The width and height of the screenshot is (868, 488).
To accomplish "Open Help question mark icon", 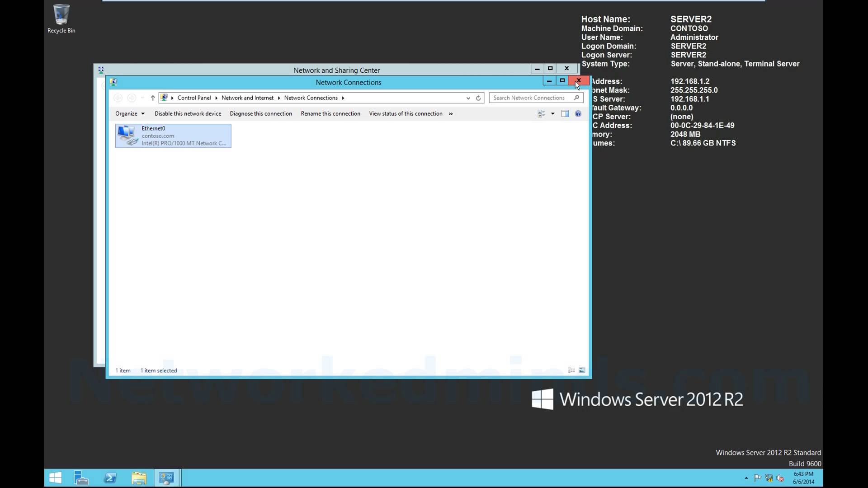I will point(578,113).
